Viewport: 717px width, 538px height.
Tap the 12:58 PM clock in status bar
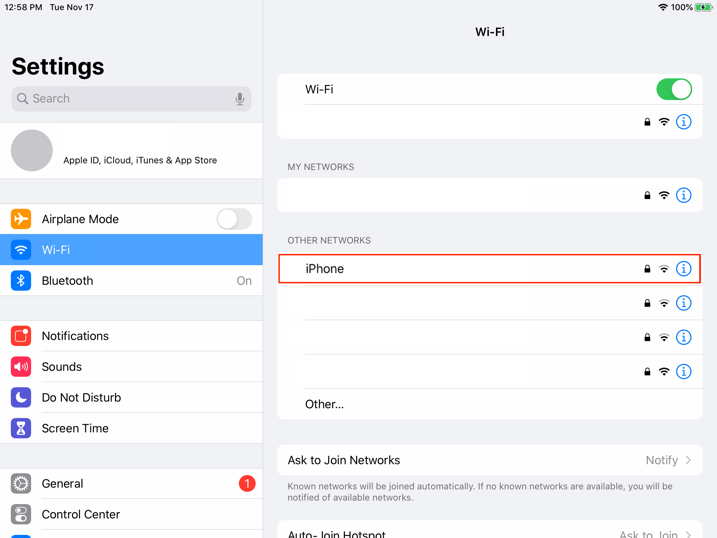click(23, 7)
